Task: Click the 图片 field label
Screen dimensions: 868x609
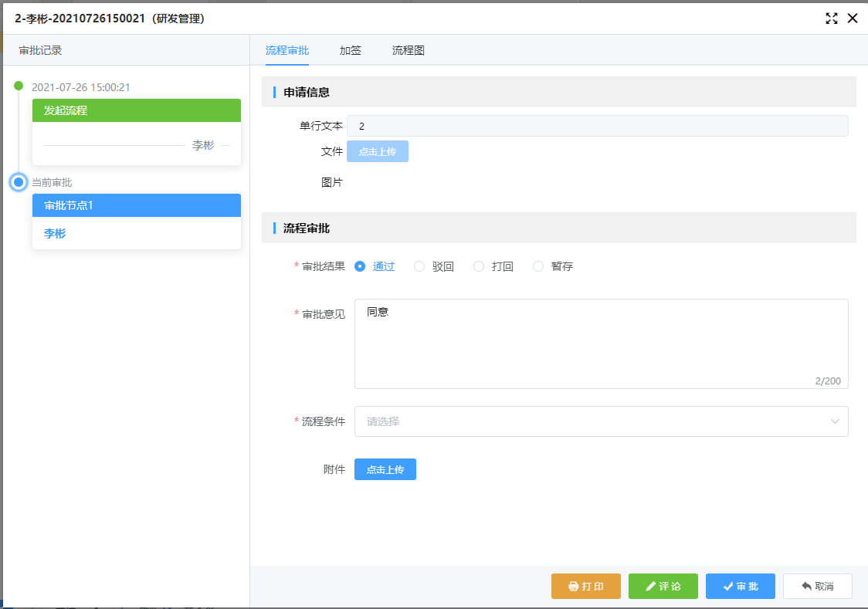Action: click(332, 182)
